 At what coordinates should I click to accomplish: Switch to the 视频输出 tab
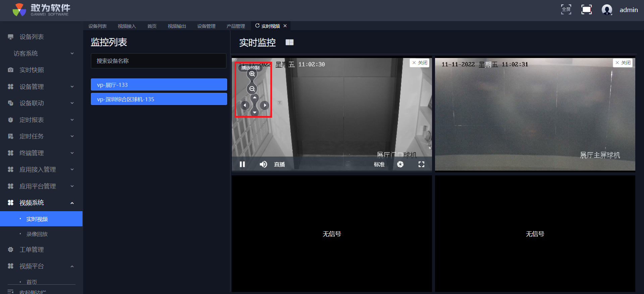coord(177,26)
